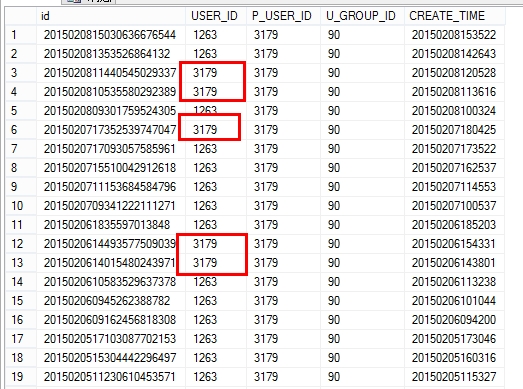523x389 pixels.
Task: Click CREATE_TIME cell 2015020717 3522
Action: point(454,149)
